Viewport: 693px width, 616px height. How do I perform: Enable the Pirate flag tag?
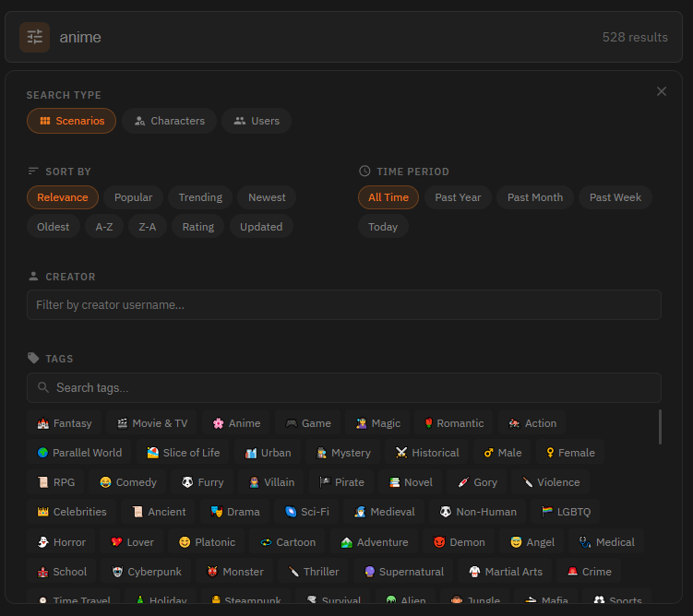tap(341, 482)
